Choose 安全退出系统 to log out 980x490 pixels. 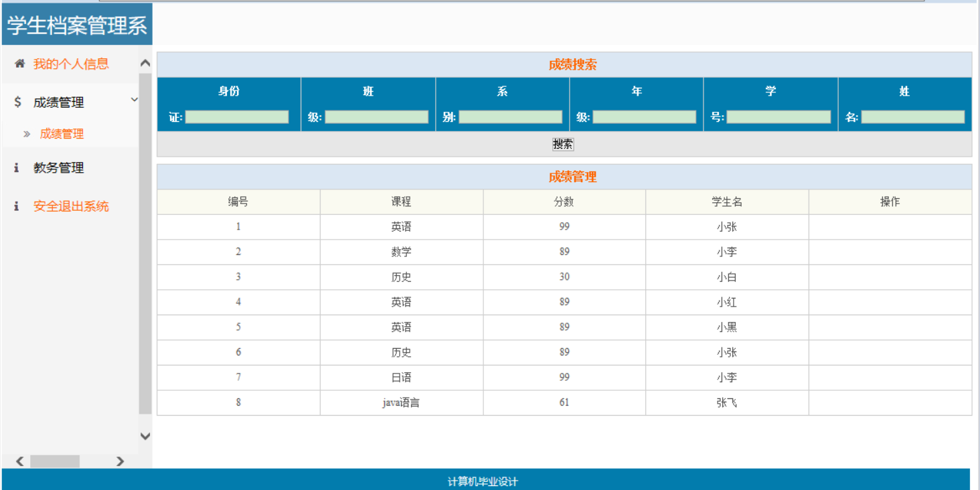71,206
